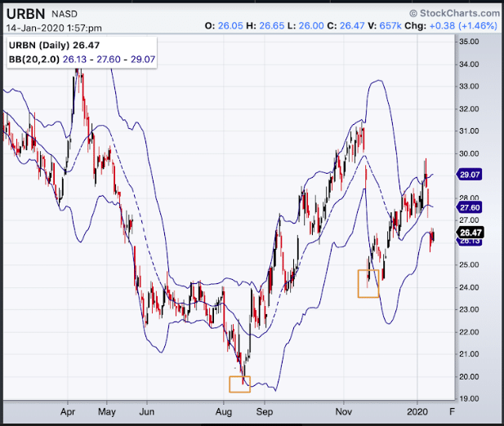Screen dimensions: 504x426
Task: Click the 34.00 price axis label
Action: [469, 64]
